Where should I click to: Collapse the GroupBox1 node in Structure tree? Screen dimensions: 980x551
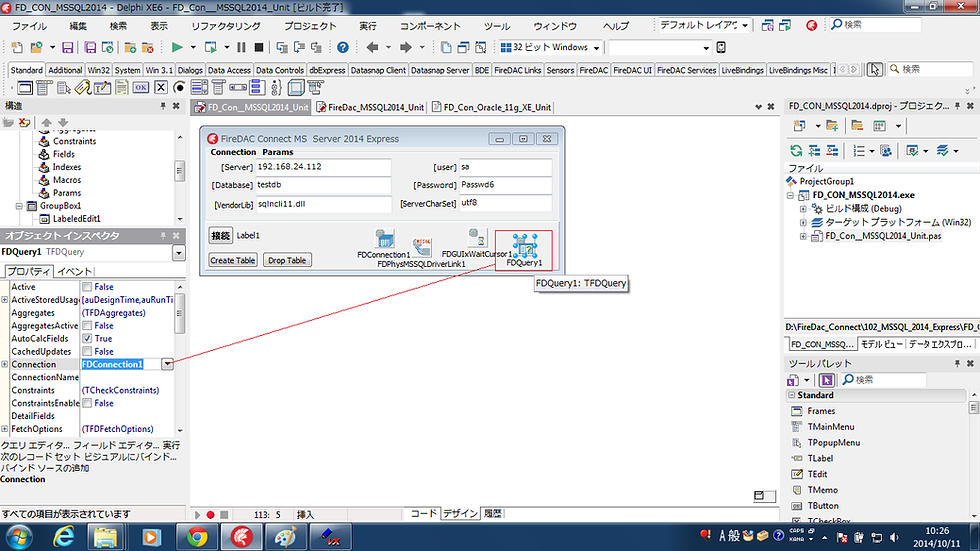[x=19, y=206]
